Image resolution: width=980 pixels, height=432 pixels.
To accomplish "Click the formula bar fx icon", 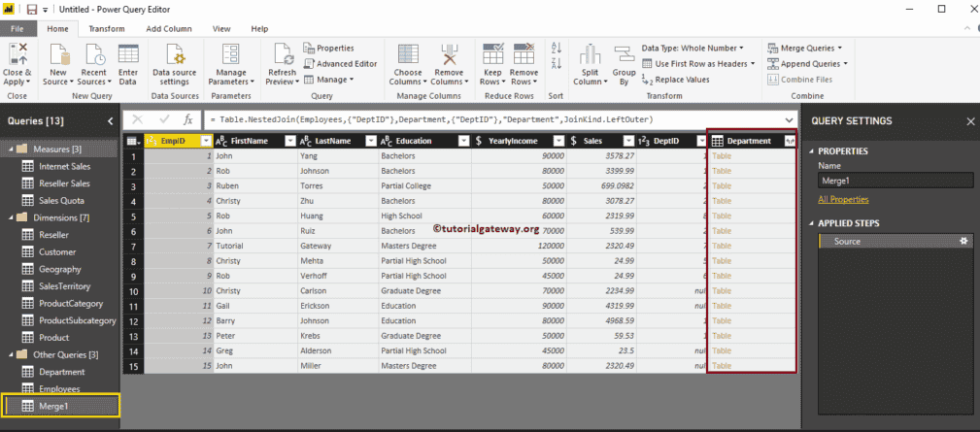I will tap(188, 119).
